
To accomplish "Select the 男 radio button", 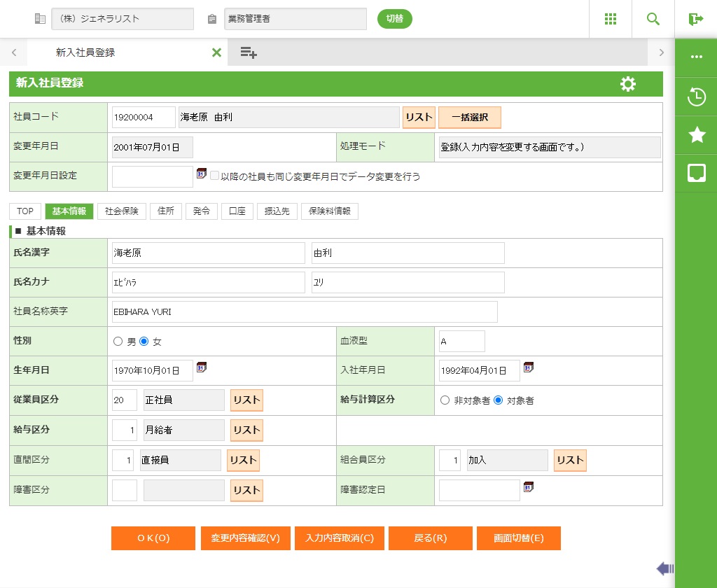I will click(118, 342).
